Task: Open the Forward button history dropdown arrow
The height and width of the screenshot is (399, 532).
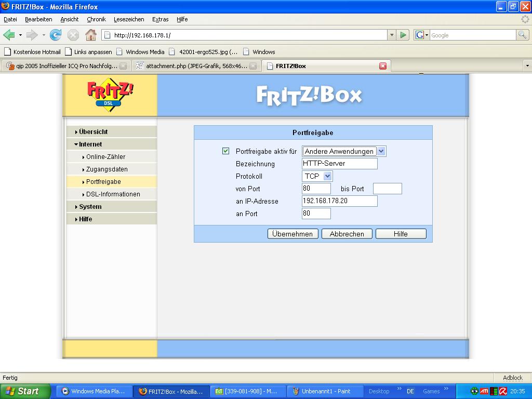Action: tap(44, 35)
